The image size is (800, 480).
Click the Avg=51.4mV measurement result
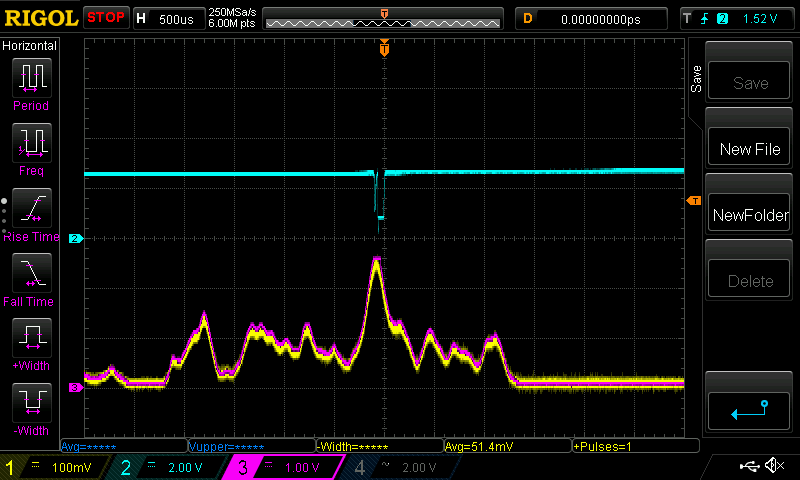508,446
